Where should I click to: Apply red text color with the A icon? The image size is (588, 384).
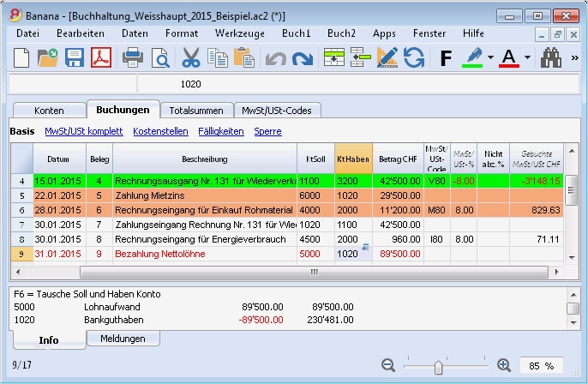(509, 57)
